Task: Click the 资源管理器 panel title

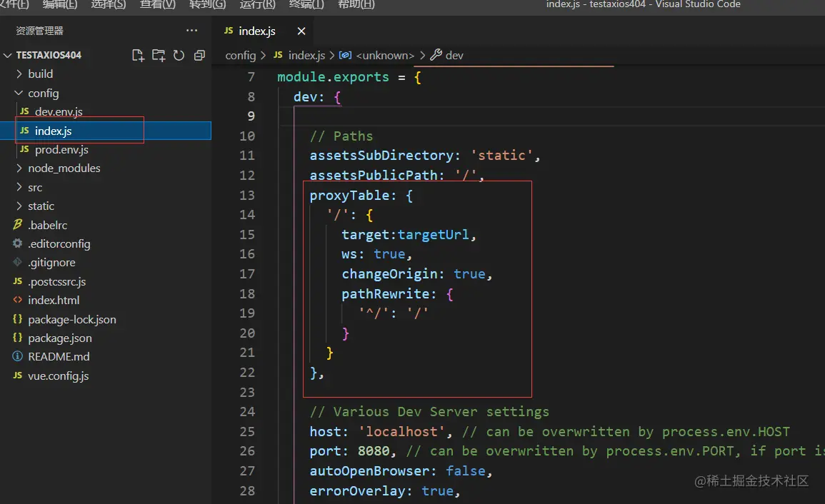Action: [39, 31]
